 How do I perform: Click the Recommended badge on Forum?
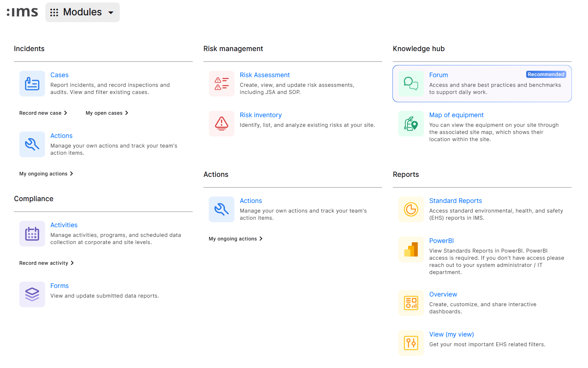tap(546, 74)
